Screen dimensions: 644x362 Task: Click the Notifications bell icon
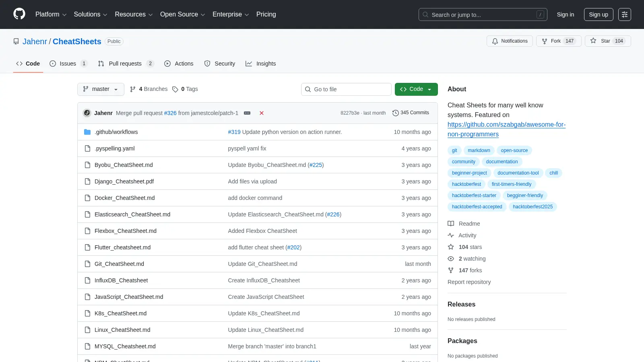coord(495,41)
